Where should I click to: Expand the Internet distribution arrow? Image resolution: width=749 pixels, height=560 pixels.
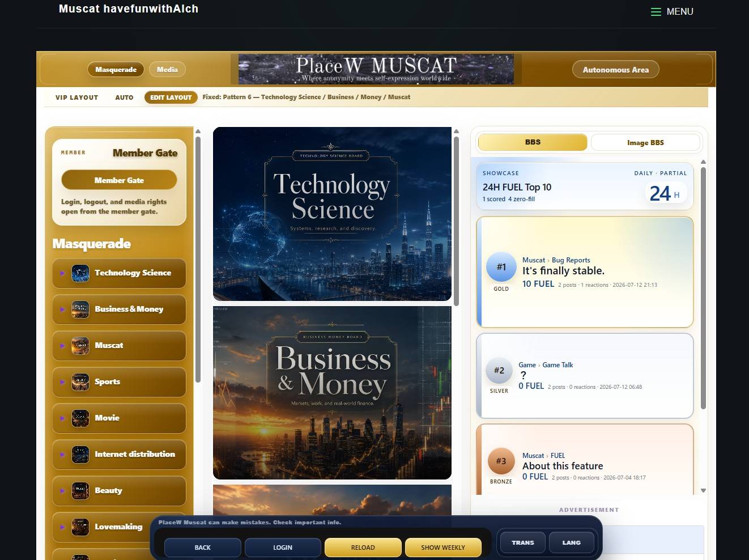[62, 455]
